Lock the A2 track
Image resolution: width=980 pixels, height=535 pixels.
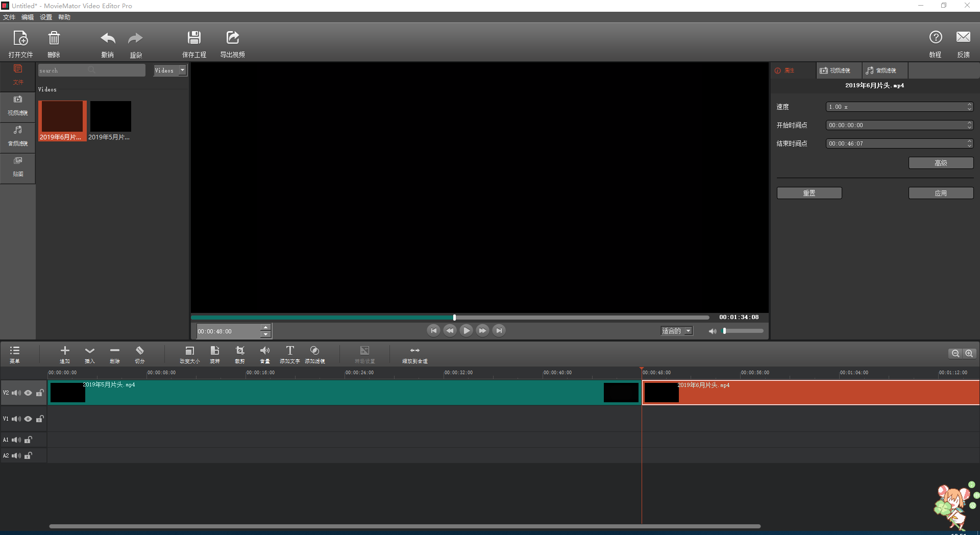click(29, 455)
